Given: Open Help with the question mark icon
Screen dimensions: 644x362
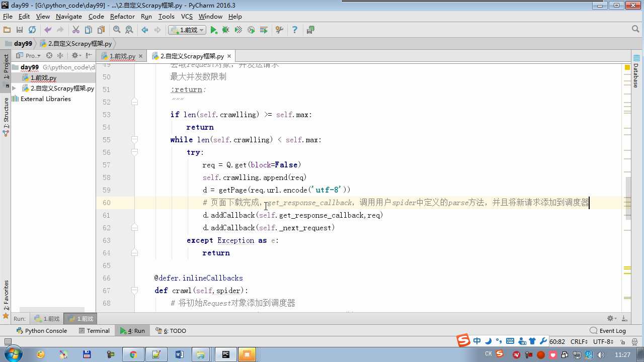Looking at the screenshot, I should [295, 30].
